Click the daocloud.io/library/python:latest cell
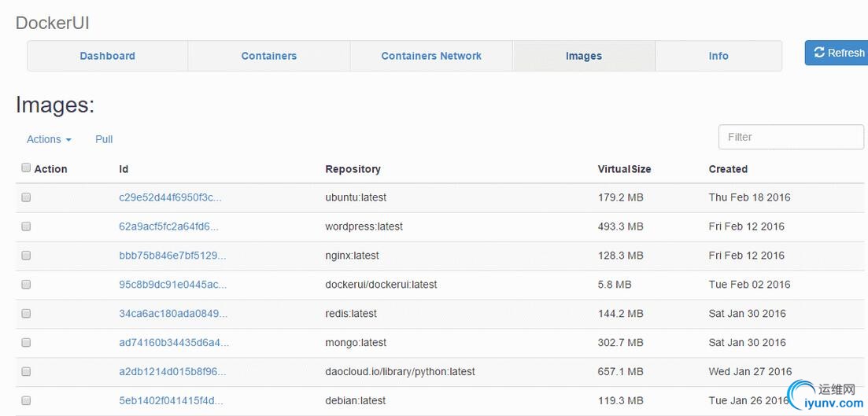868x416 pixels. [x=401, y=372]
